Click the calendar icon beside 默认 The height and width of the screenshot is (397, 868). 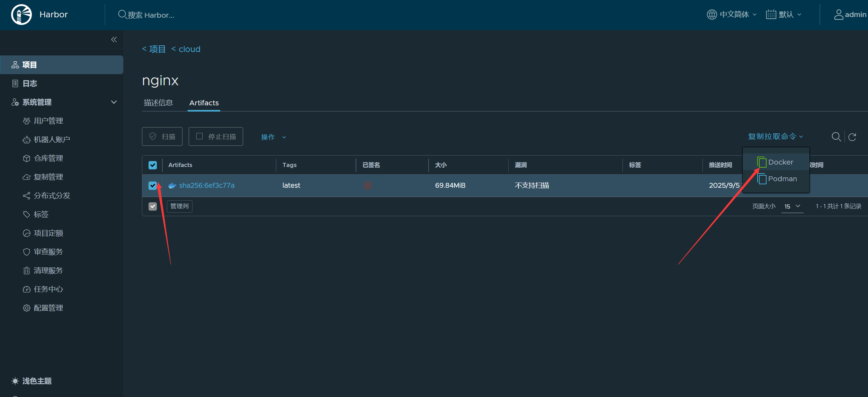(x=771, y=15)
